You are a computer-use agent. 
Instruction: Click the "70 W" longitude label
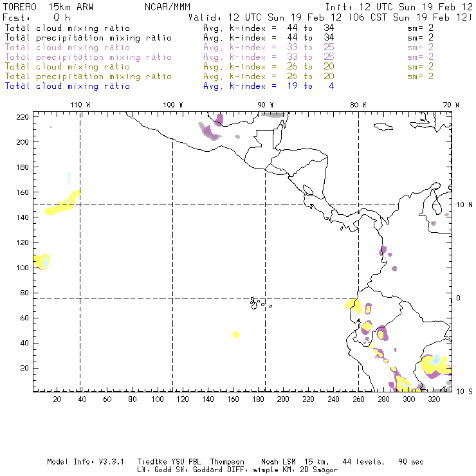tap(451, 105)
